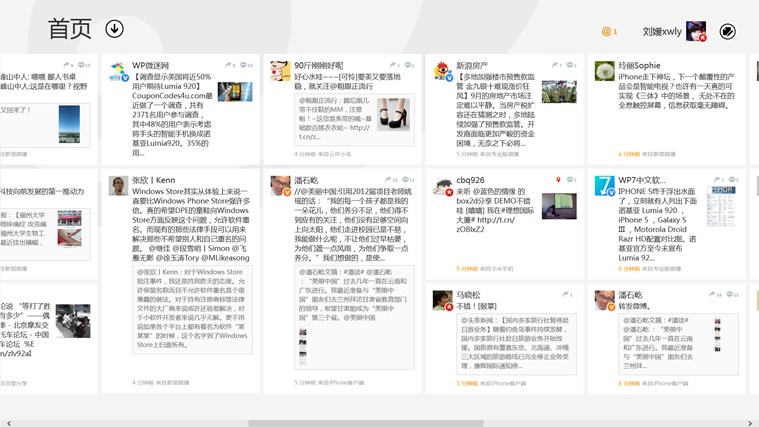Open the high-heel shoes image thumbnail

(393, 114)
